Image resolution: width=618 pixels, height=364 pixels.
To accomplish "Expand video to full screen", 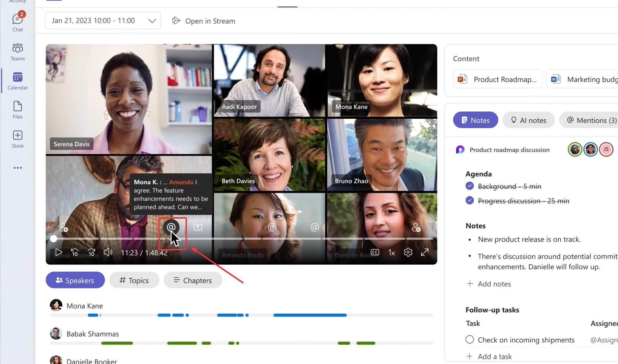I will pyautogui.click(x=425, y=252).
